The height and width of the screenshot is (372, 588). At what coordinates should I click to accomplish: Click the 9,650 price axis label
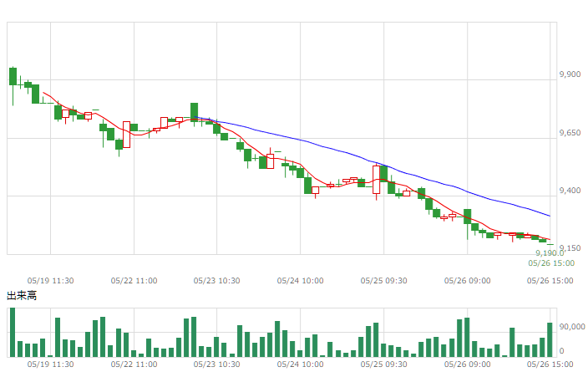tap(570, 133)
